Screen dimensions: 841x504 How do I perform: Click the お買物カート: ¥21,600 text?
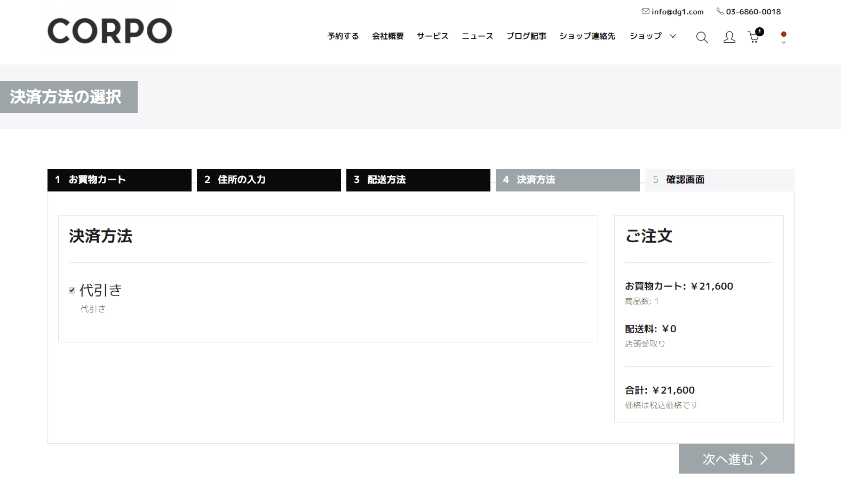679,286
